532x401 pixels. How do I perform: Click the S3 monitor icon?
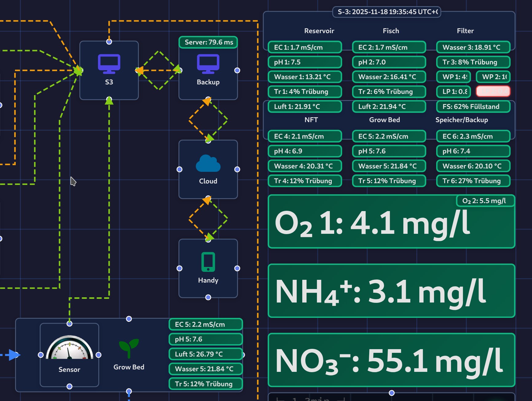pos(109,64)
